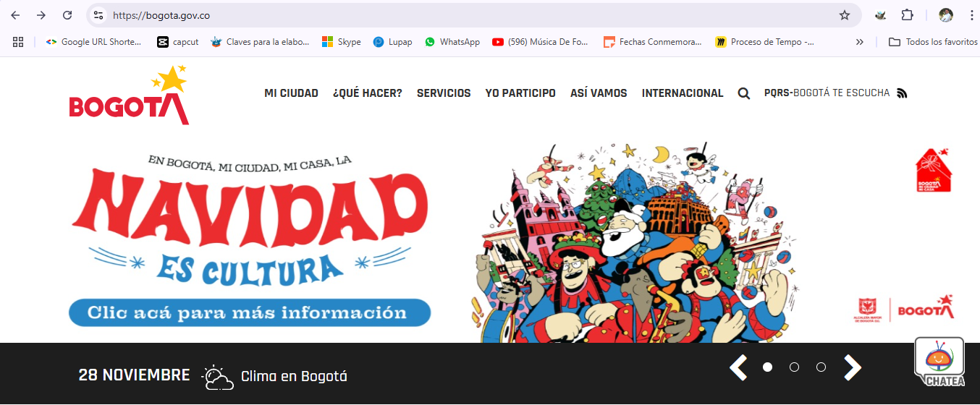Go back with the browser back arrow
The height and width of the screenshot is (405, 980).
[x=15, y=15]
